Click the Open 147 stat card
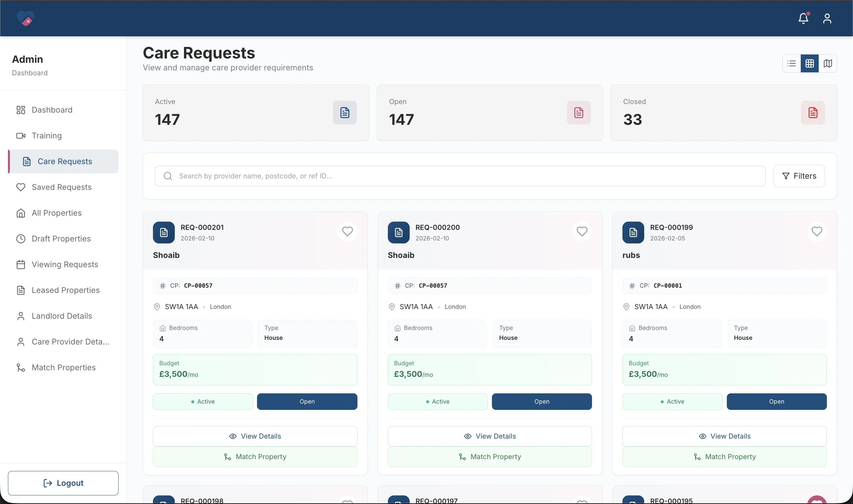 (x=490, y=113)
